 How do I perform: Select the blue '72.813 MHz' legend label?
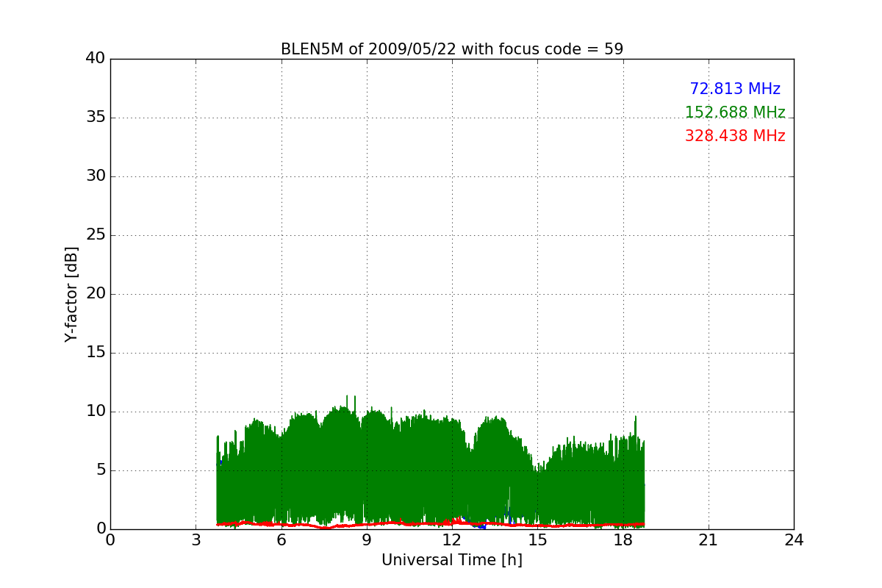click(735, 89)
